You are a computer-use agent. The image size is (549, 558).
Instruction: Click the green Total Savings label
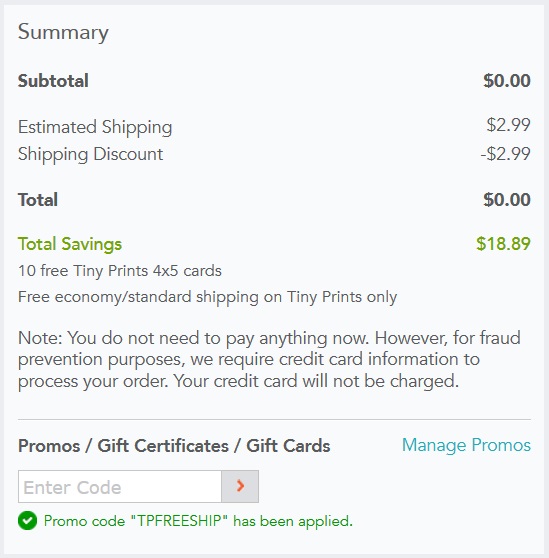pyautogui.click(x=70, y=244)
